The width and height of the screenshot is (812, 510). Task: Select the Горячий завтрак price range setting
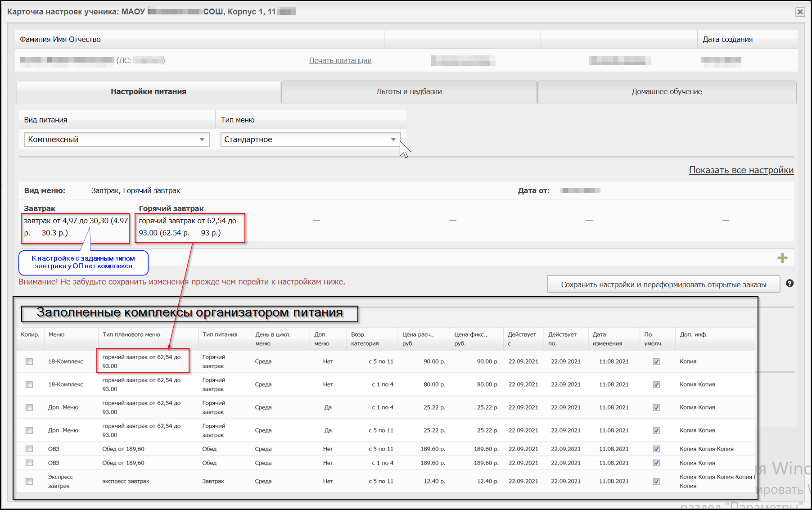(x=188, y=227)
